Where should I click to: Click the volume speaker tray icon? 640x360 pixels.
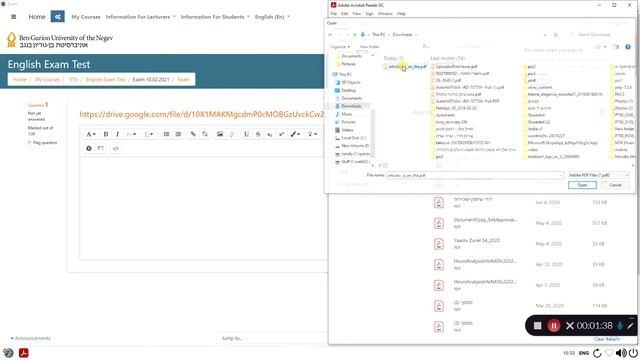coord(621,353)
